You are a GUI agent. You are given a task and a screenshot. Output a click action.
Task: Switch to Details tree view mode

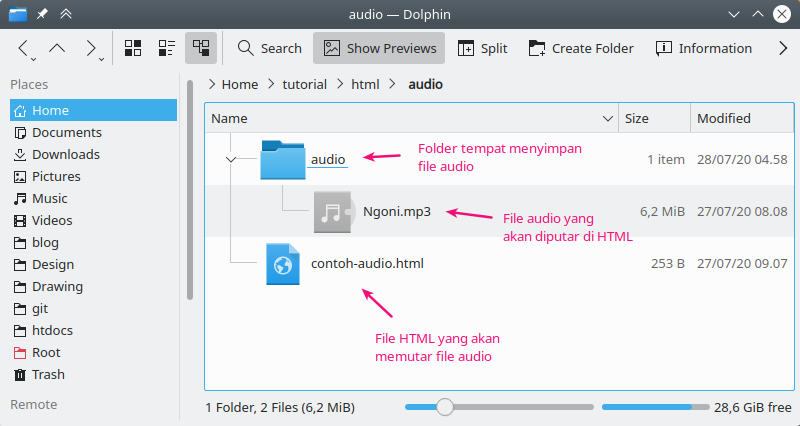tap(201, 48)
